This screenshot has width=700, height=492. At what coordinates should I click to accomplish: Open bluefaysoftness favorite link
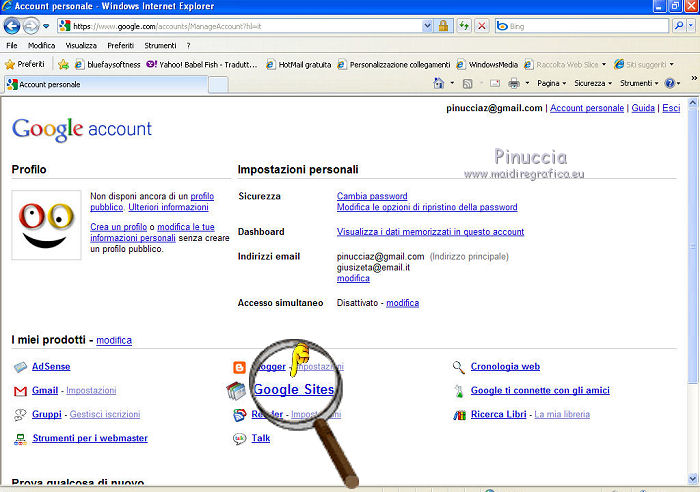107,65
